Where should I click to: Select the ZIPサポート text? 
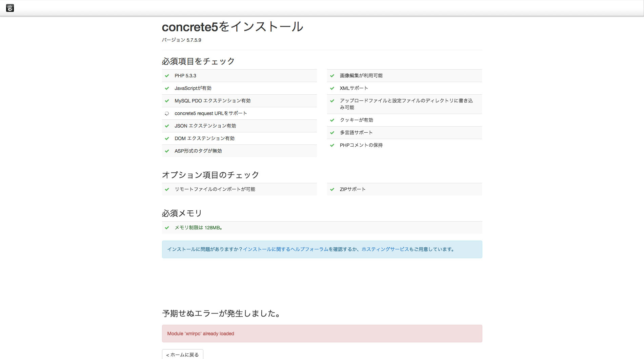tap(353, 189)
